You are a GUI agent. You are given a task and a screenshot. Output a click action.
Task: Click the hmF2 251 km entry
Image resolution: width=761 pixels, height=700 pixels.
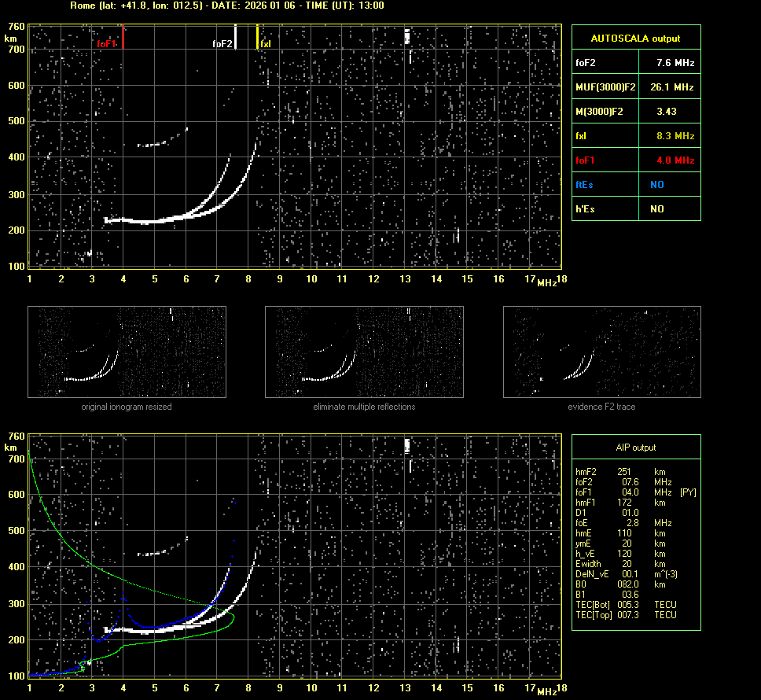click(x=625, y=471)
